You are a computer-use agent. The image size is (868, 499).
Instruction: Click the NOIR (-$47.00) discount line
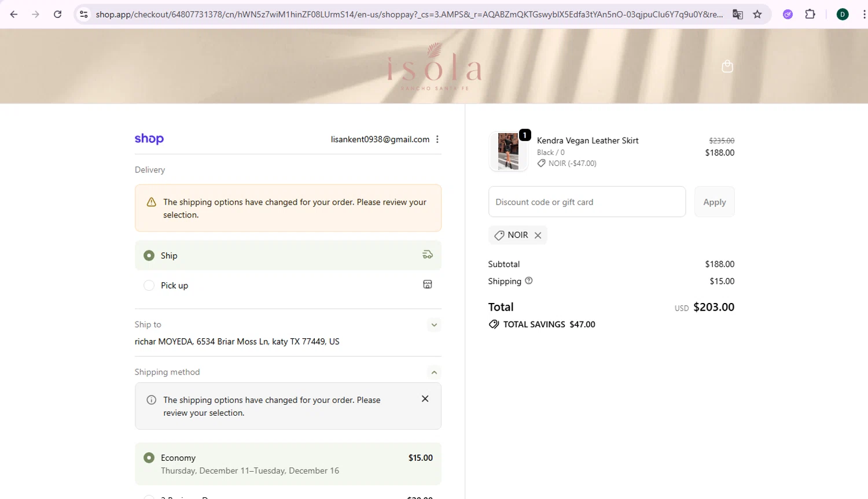tap(567, 164)
